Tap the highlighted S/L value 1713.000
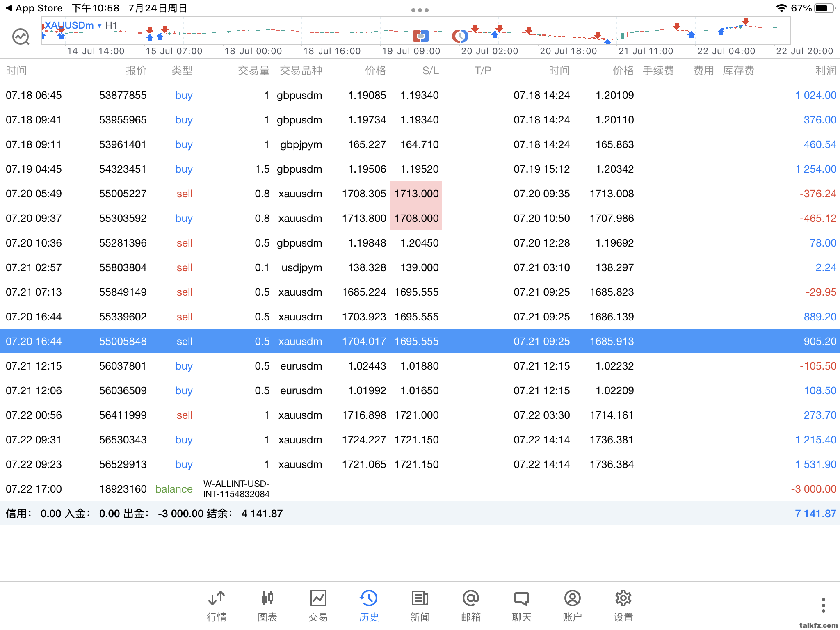 point(416,194)
